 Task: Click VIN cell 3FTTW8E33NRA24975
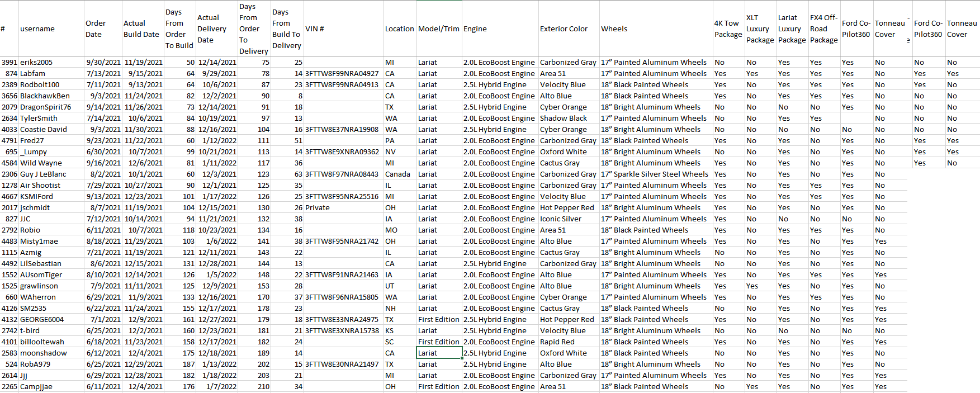point(343,319)
